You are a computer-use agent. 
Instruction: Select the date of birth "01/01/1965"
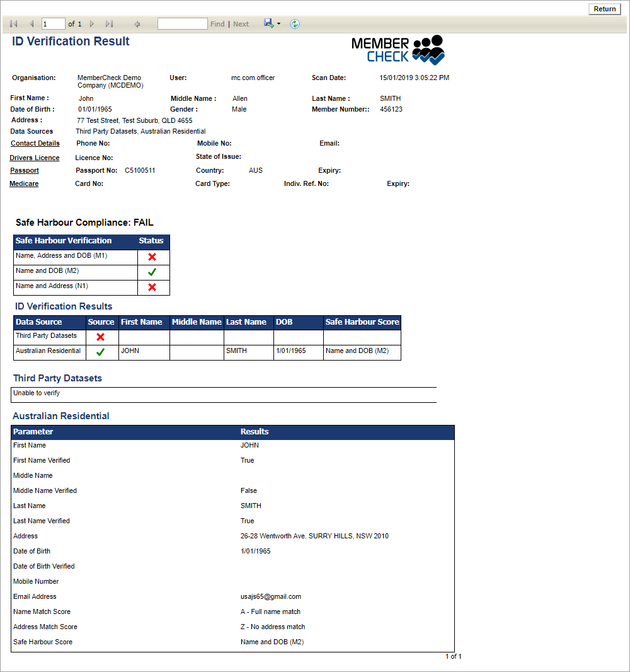[x=95, y=109]
